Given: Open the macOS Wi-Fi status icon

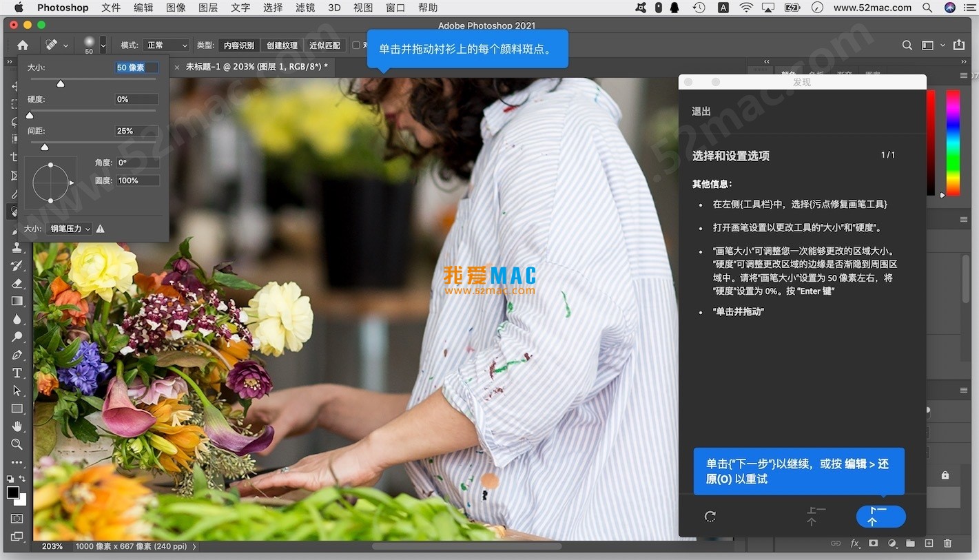Looking at the screenshot, I should 746,8.
